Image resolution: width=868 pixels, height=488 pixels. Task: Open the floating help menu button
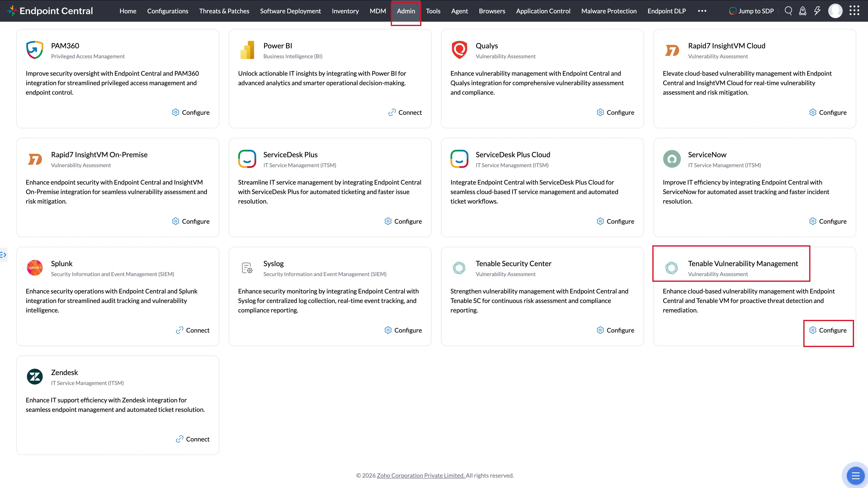point(855,476)
